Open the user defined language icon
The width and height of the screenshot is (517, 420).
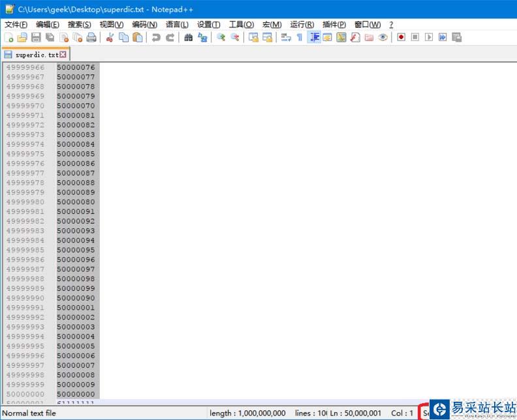pyautogui.click(x=328, y=38)
